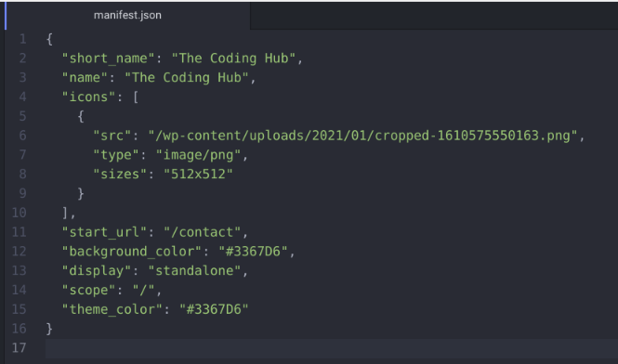Click the empty tab bar area beside manifest.json
This screenshot has height=364, width=618.
(434, 16)
